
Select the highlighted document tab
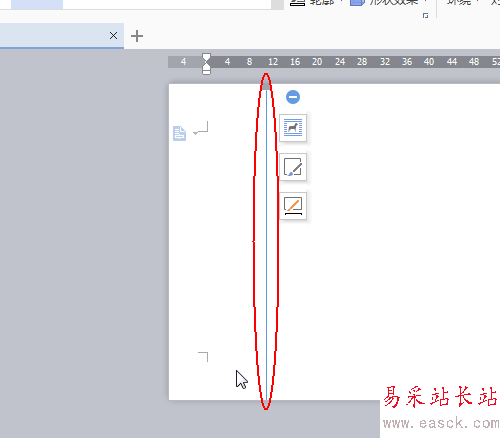(x=62, y=36)
